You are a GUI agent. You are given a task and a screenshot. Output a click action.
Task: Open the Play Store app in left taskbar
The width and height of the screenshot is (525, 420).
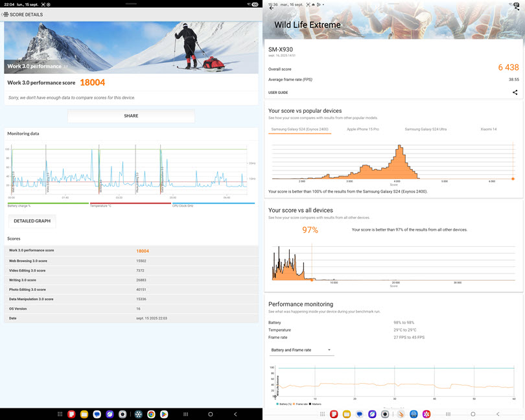pos(165,414)
